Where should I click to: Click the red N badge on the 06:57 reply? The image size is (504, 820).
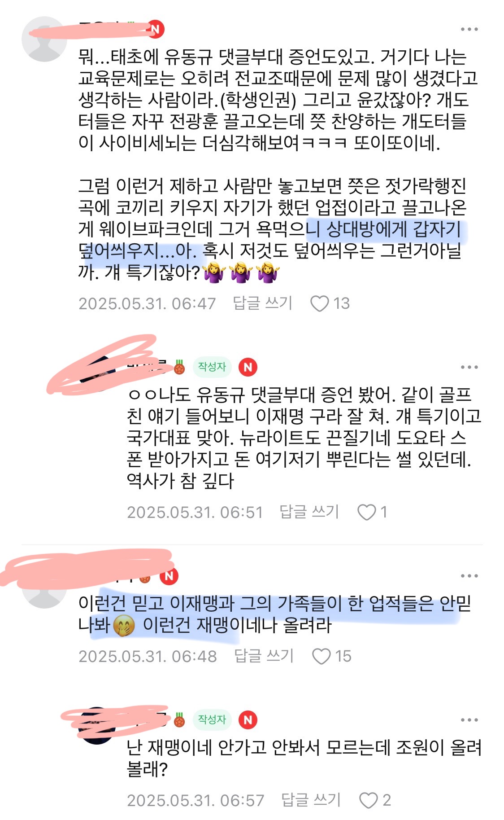pos(248,720)
